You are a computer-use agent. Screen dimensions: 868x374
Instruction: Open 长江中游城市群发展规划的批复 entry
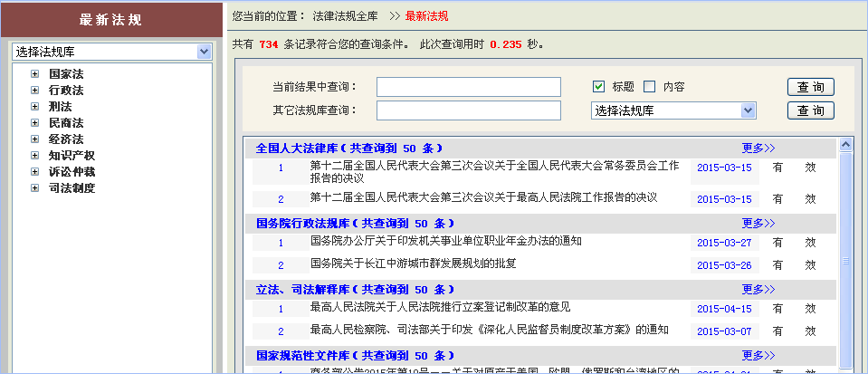point(413,264)
